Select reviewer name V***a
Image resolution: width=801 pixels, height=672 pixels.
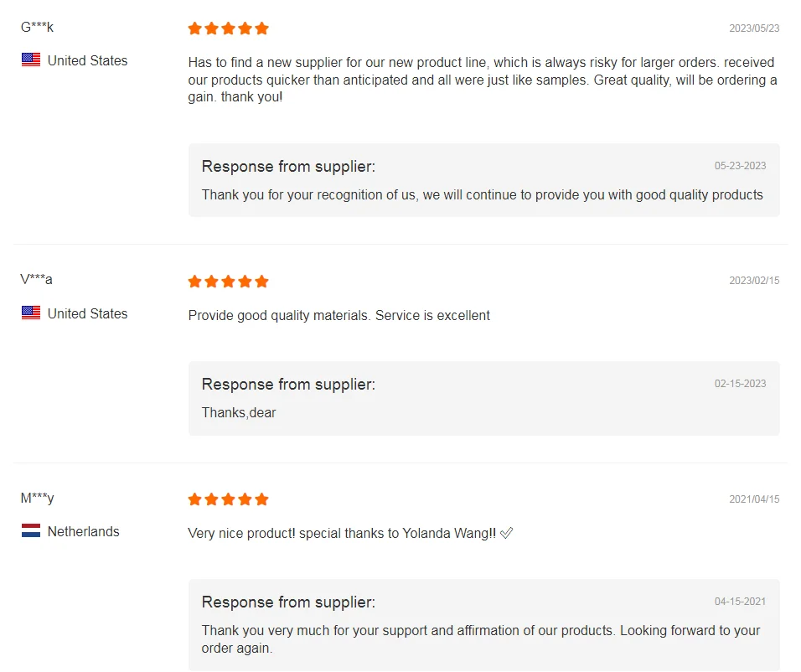(x=36, y=279)
